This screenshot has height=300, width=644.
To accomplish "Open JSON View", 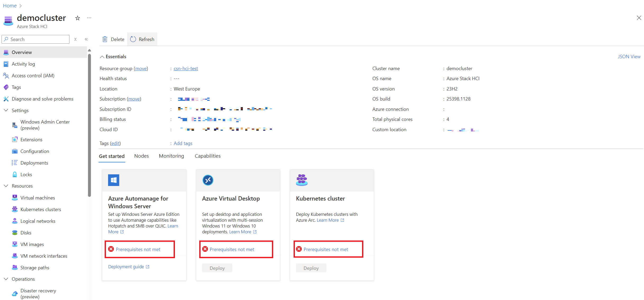I will (x=629, y=57).
